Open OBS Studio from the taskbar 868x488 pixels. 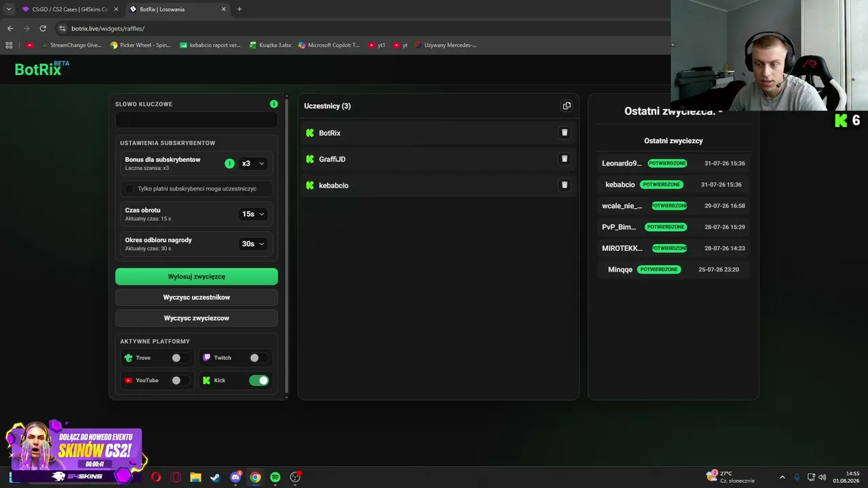[295, 477]
